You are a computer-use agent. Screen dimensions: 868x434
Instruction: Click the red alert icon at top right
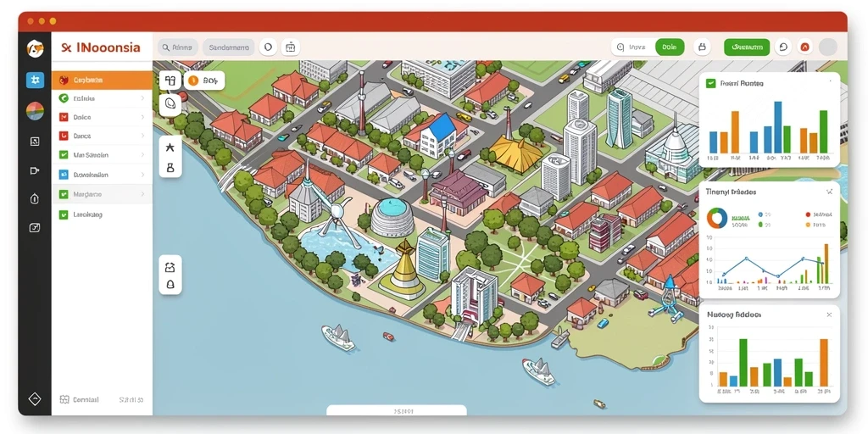[x=805, y=47]
